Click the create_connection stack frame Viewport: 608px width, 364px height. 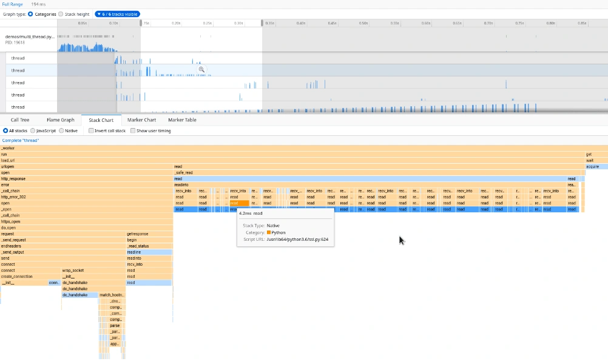(30, 277)
